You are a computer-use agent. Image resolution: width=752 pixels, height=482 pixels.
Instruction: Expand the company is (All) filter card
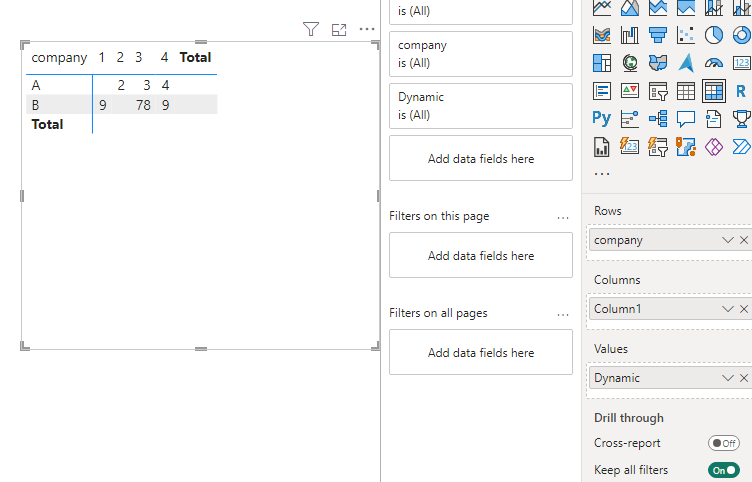click(x=481, y=54)
